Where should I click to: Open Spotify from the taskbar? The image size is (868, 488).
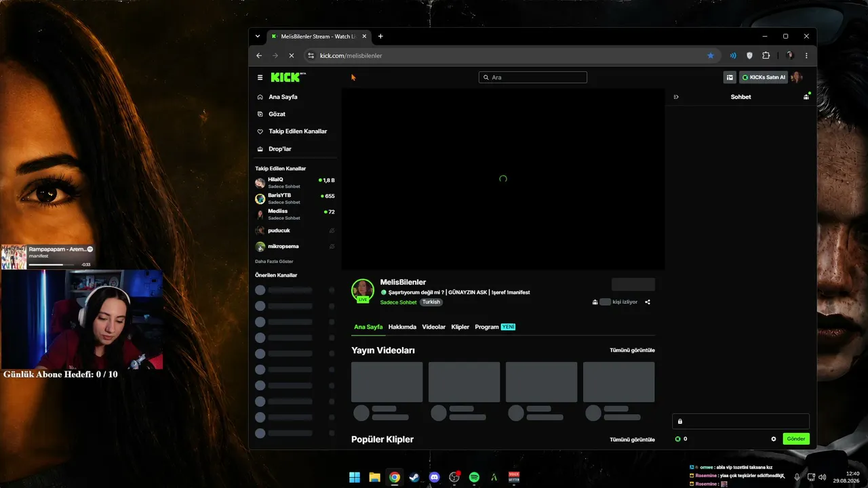coord(475,477)
